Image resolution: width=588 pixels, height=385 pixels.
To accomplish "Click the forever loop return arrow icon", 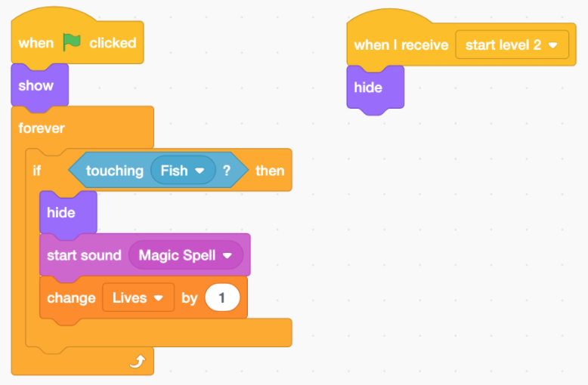I will pos(138,362).
